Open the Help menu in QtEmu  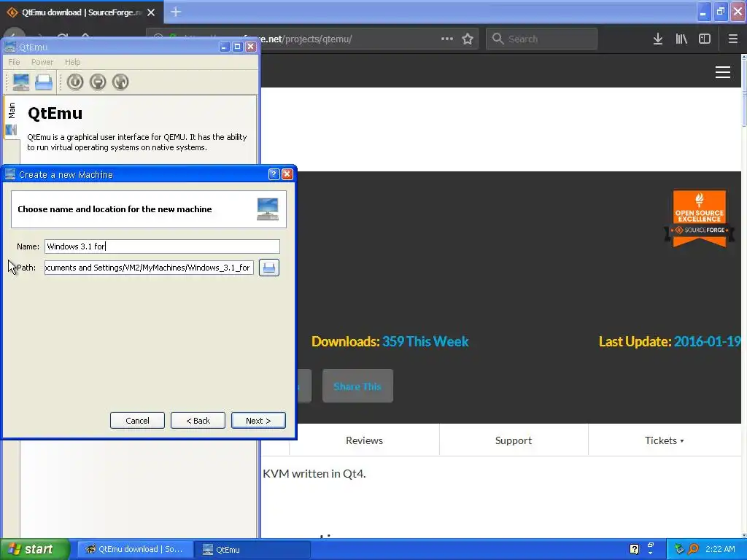point(72,62)
